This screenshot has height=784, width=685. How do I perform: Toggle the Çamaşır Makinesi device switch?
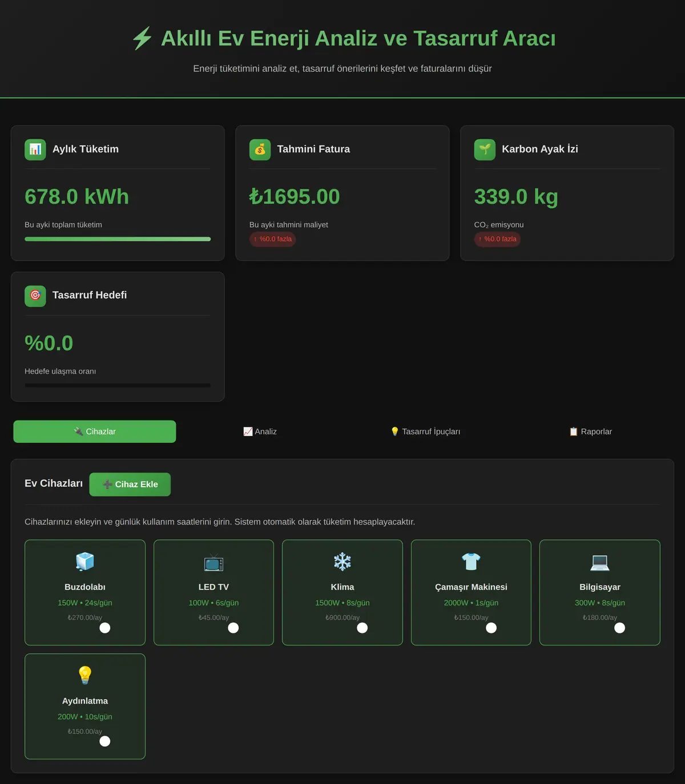coord(491,628)
